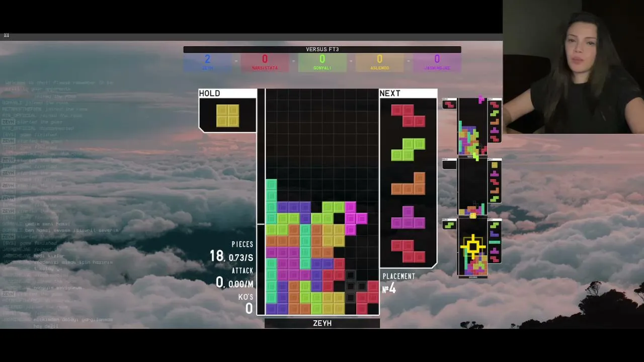The height and width of the screenshot is (362, 644).
Task: Click the PIECES counter showing 18
Action: 217,256
